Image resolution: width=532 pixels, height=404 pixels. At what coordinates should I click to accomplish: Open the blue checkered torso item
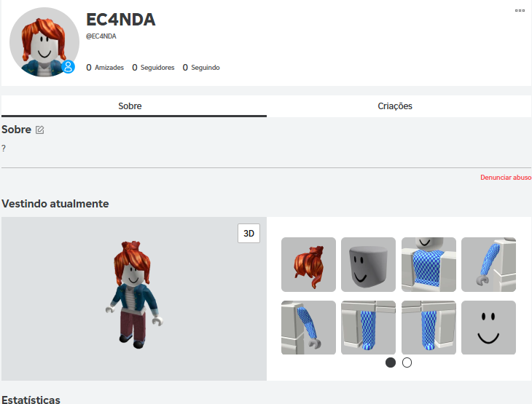pyautogui.click(x=429, y=264)
